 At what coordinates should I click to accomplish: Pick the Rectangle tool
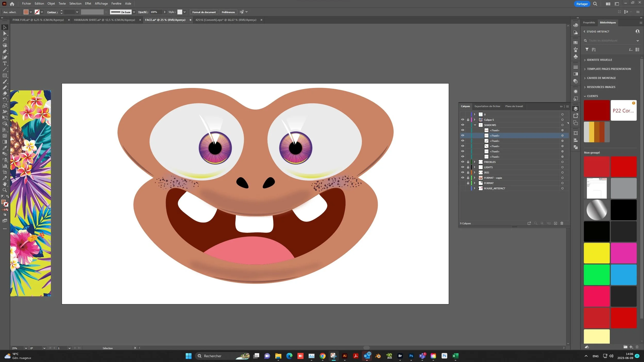click(5, 76)
